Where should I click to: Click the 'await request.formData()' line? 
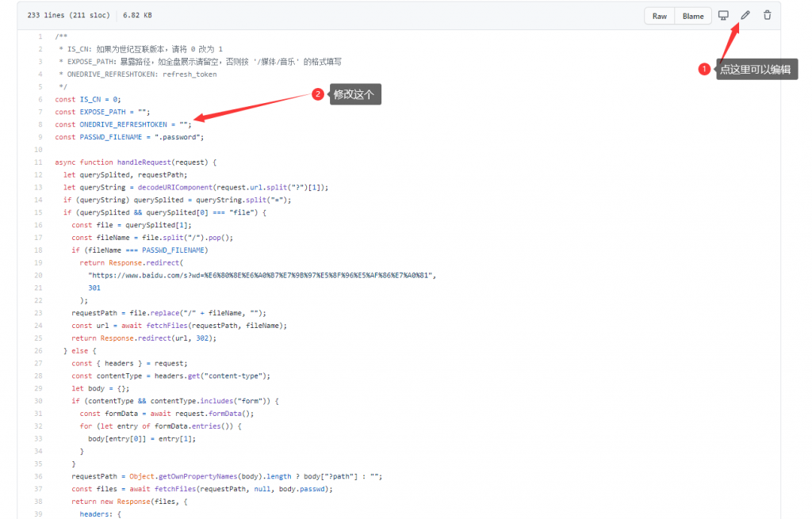[x=167, y=414]
